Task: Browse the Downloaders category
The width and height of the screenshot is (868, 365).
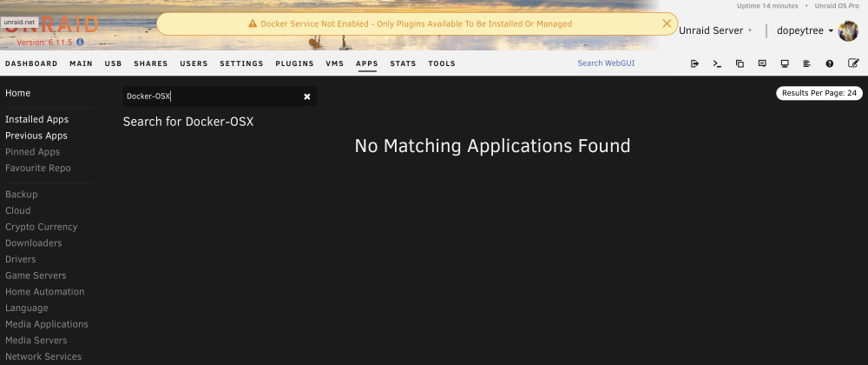Action: (34, 243)
